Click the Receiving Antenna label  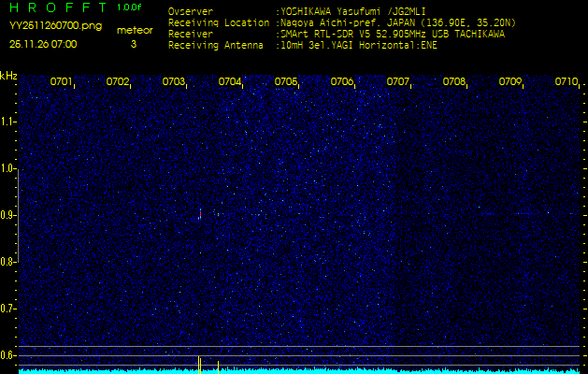click(x=216, y=46)
